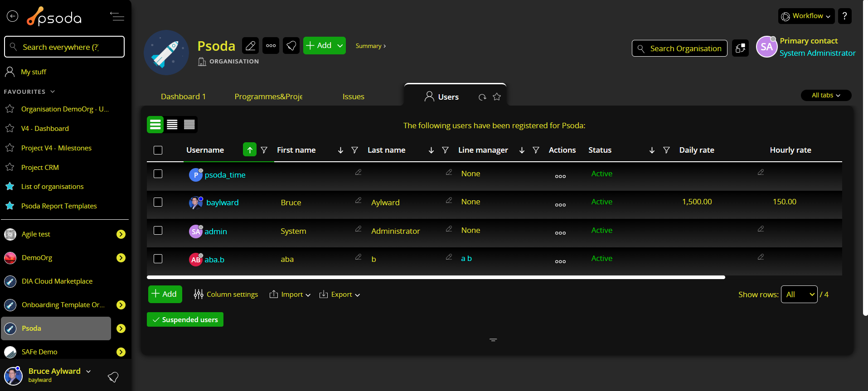Image resolution: width=868 pixels, height=391 pixels.
Task: Select the compact row spacing view icon
Action: [x=189, y=124]
